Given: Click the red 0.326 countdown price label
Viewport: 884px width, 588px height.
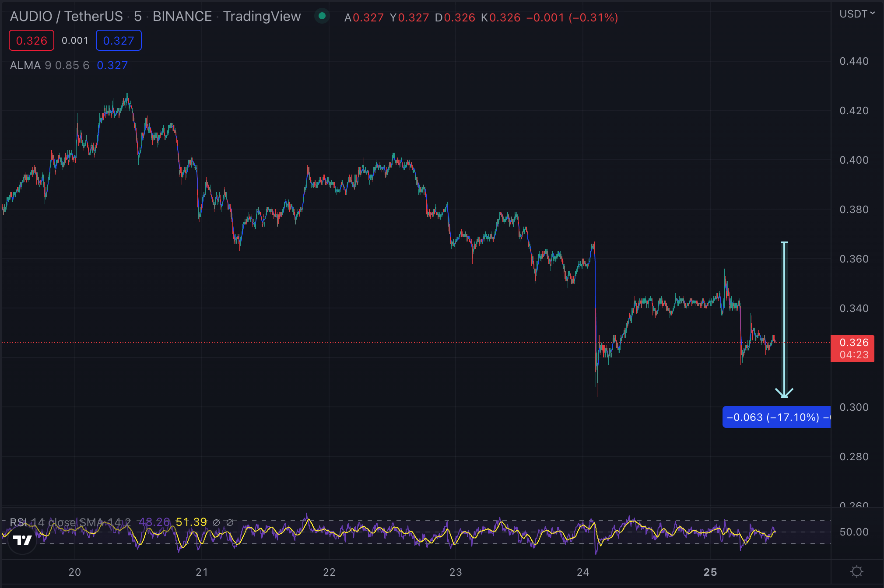Looking at the screenshot, I should pyautogui.click(x=852, y=348).
